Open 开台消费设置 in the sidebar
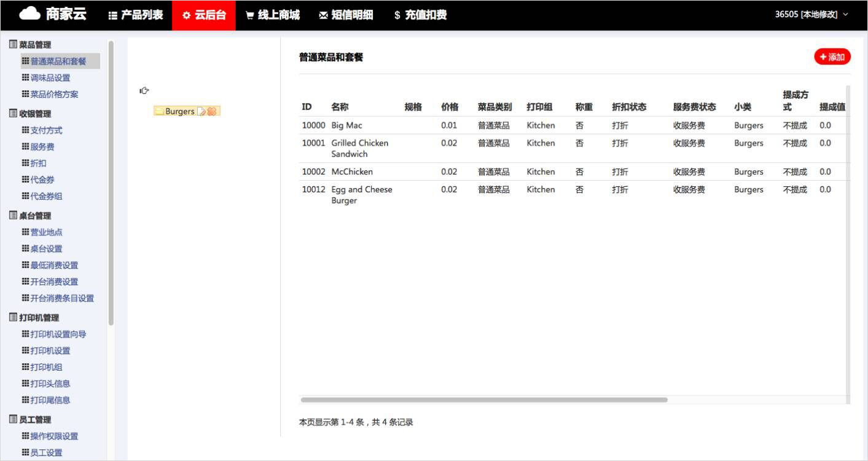The height and width of the screenshot is (461, 868). (50, 282)
